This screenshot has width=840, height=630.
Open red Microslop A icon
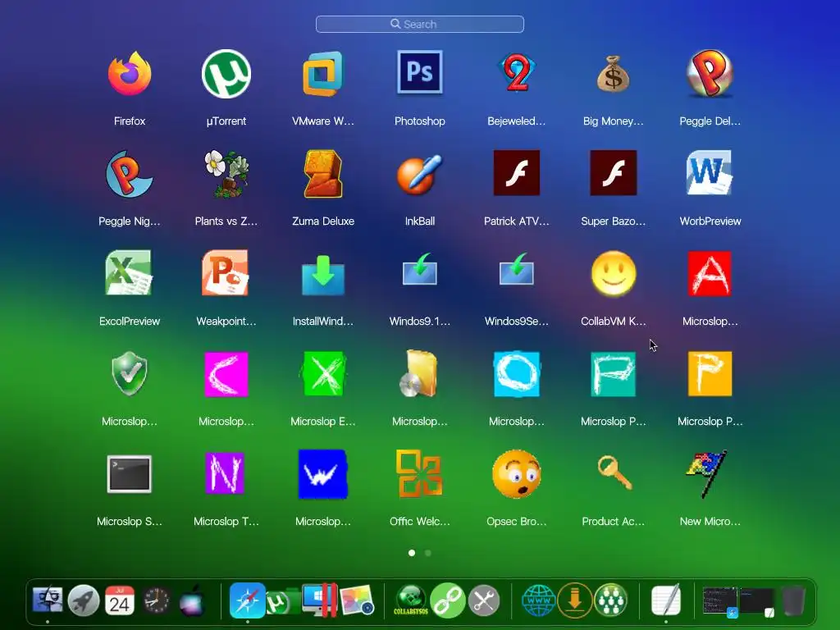coord(710,274)
